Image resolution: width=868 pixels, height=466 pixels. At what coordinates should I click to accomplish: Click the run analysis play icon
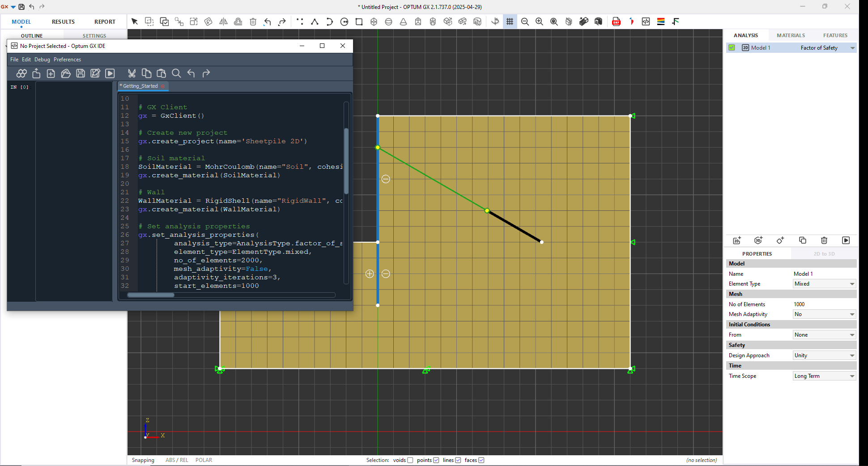pos(846,240)
